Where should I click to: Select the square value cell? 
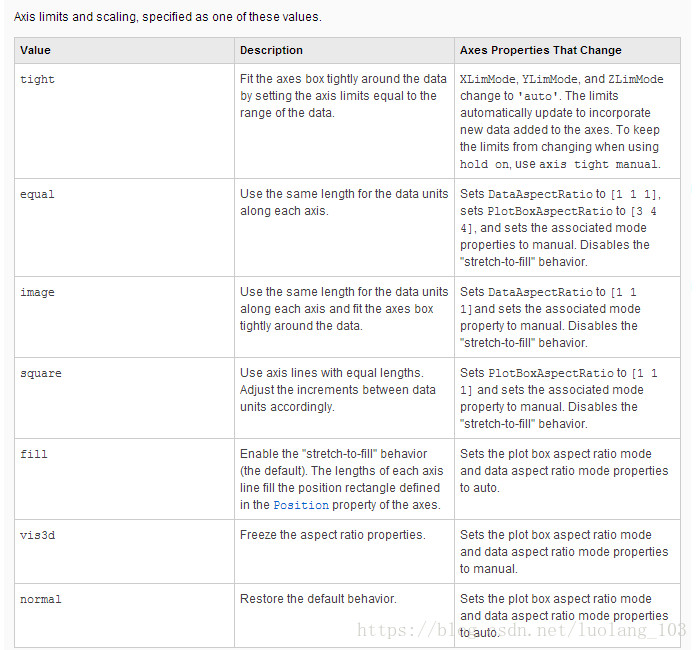coord(124,398)
